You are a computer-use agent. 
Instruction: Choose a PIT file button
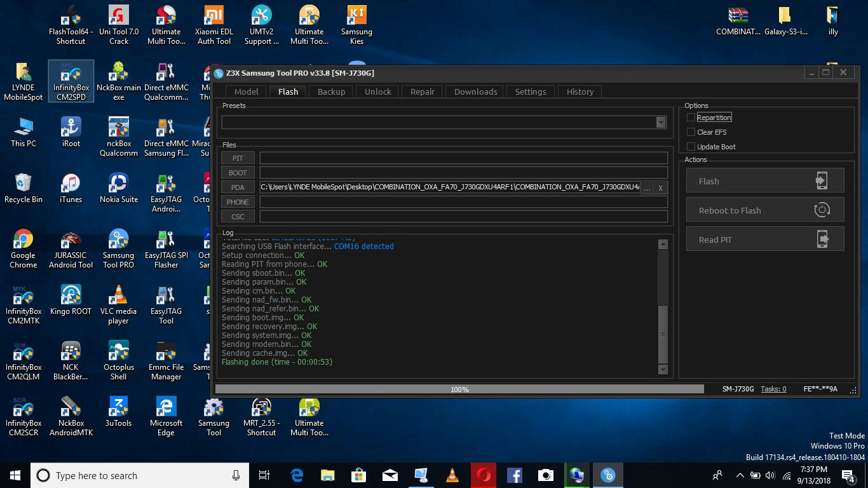click(x=238, y=158)
